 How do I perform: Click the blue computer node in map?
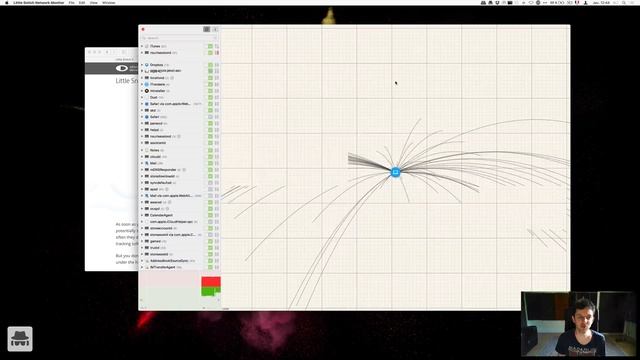pos(395,172)
